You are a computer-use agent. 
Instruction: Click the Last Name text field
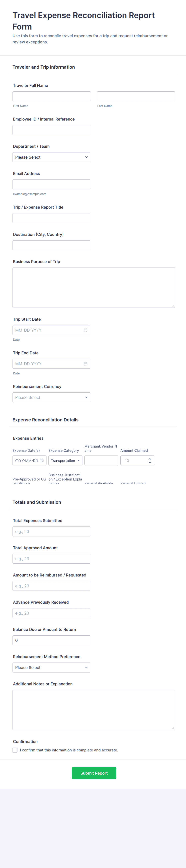136,96
